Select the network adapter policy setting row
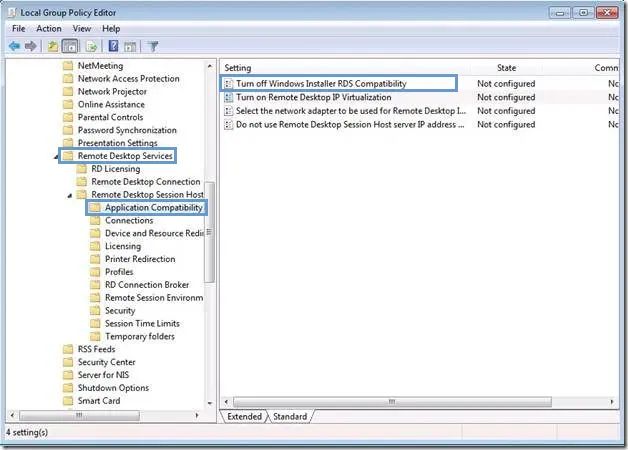Viewport: 628px width, 450px height. (x=351, y=111)
